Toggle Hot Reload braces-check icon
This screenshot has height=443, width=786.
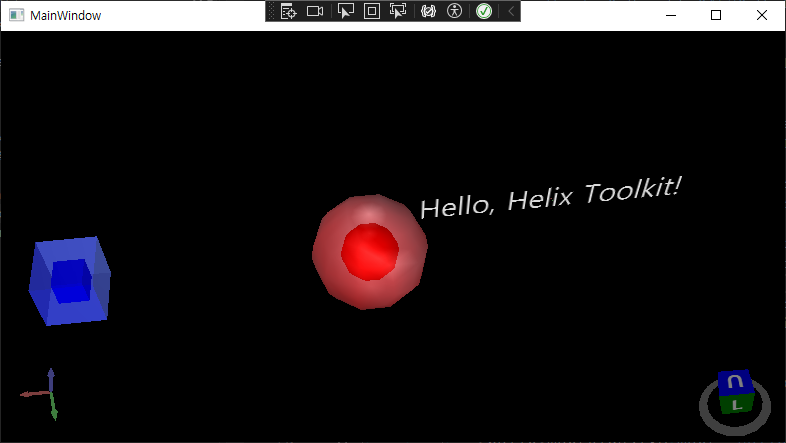tap(428, 11)
